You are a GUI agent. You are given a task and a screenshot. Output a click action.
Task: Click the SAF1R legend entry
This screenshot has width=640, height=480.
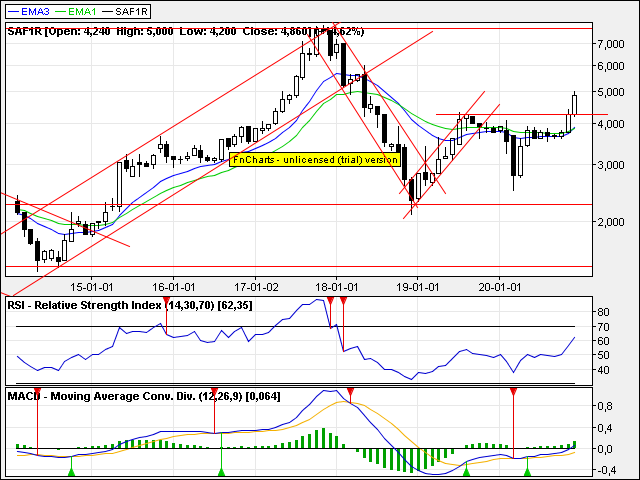coord(125,11)
